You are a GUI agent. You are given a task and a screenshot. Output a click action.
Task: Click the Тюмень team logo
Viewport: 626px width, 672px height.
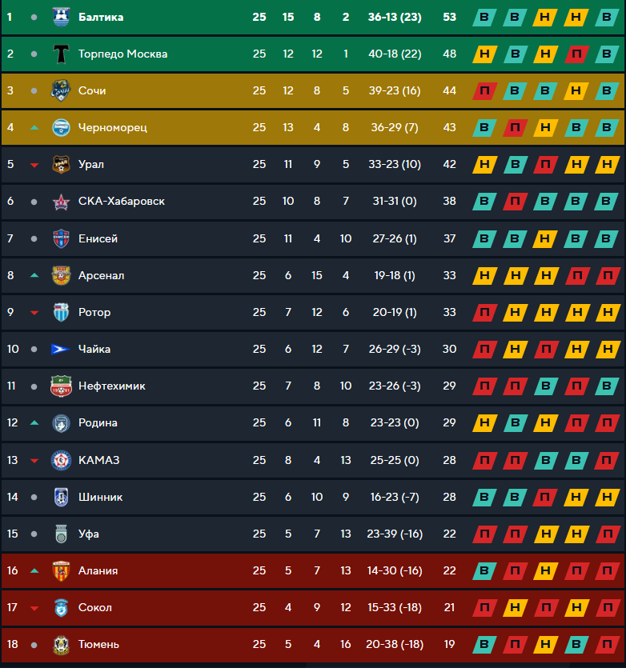tap(61, 645)
